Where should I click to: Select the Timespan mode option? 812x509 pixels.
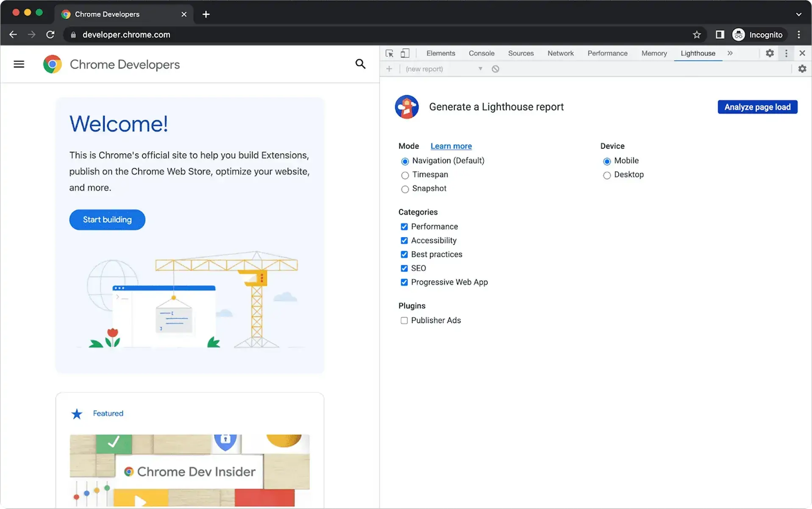pyautogui.click(x=405, y=175)
